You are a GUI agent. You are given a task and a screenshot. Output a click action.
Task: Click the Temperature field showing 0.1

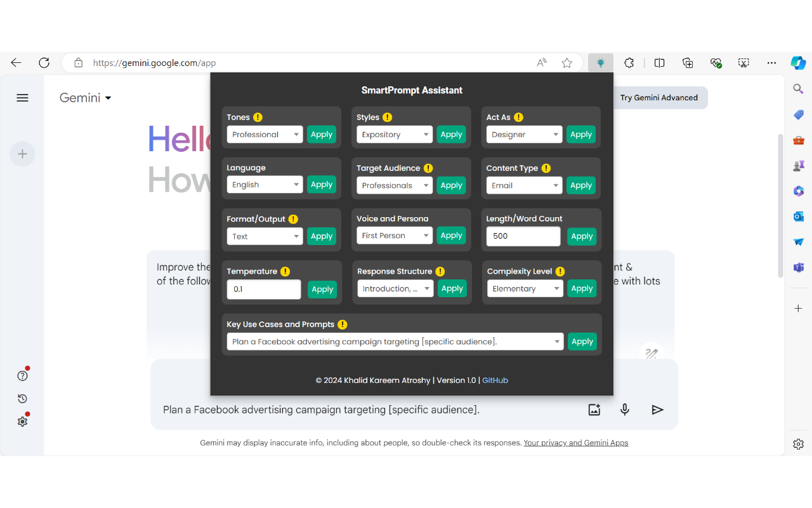tap(264, 290)
